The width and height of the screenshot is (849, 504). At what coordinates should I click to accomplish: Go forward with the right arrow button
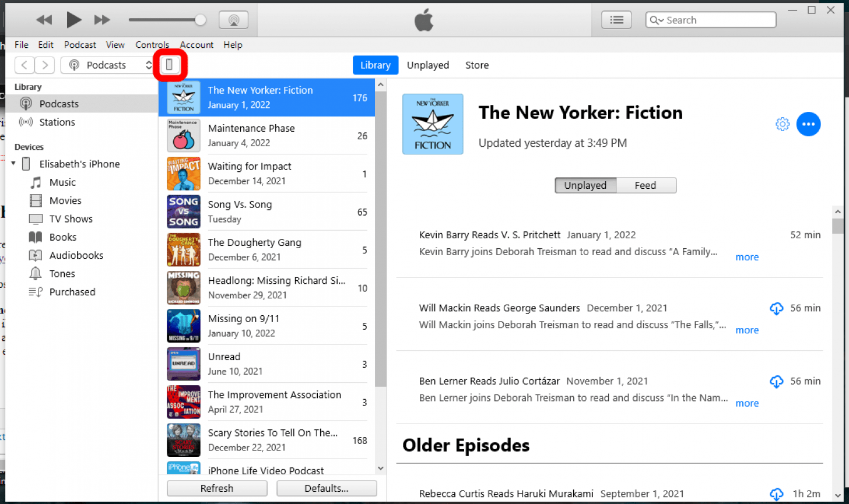click(45, 65)
